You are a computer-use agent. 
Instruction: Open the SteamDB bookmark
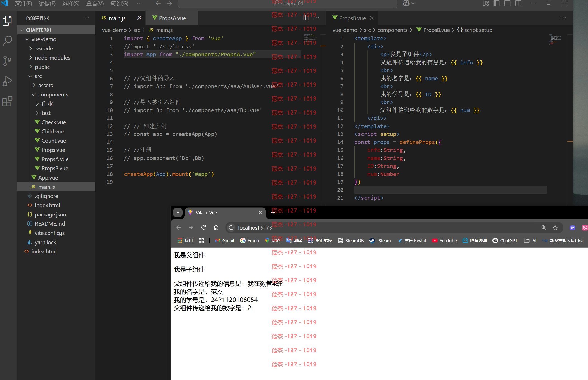tap(351, 240)
